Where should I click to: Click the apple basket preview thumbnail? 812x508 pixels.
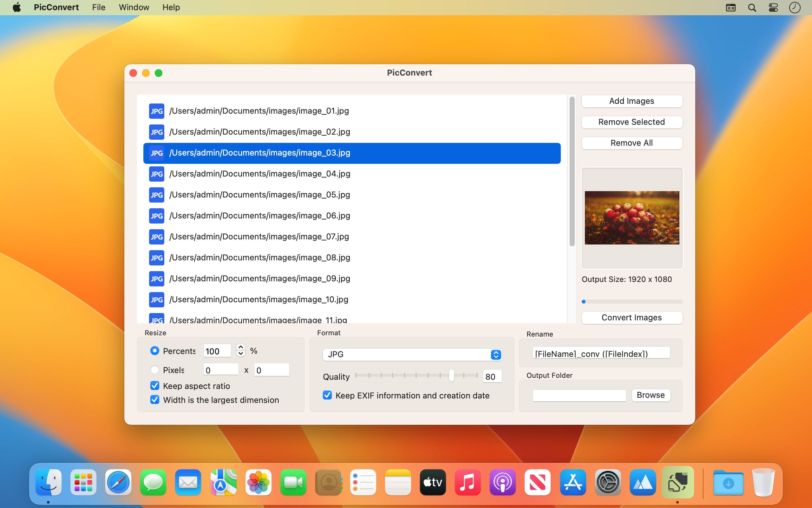coord(632,218)
